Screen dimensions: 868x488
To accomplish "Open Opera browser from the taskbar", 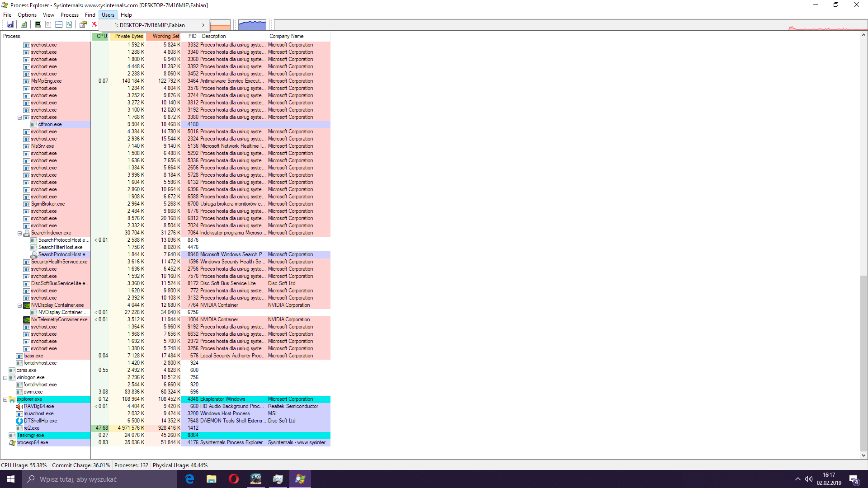I will (x=234, y=479).
